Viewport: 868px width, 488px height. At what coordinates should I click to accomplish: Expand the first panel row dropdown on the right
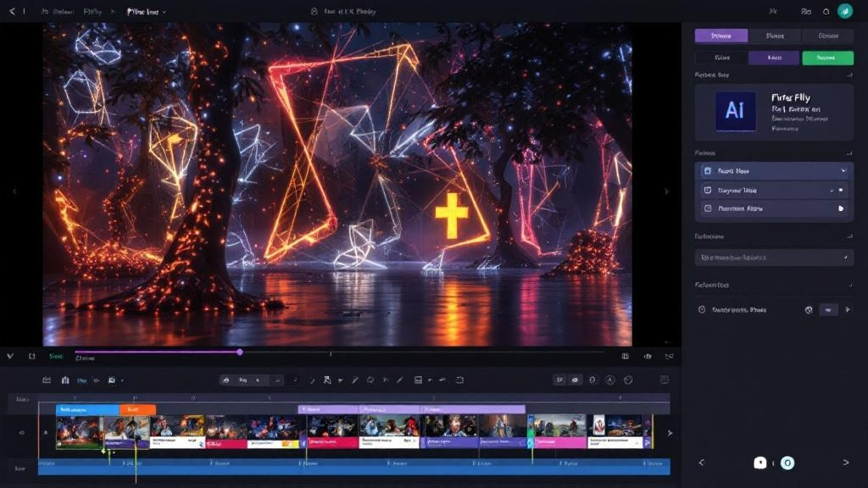click(843, 171)
